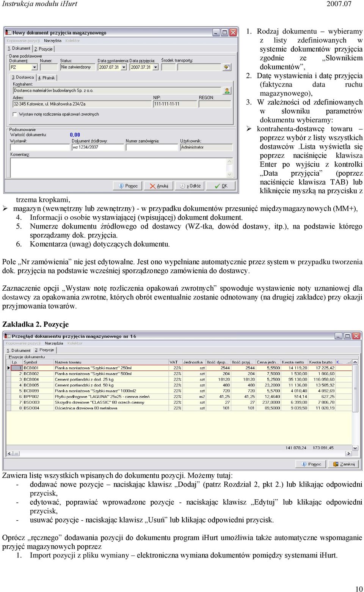The height and width of the screenshot is (592, 364).
Task: Click the Numer zamówienia field
Action: [152, 147]
